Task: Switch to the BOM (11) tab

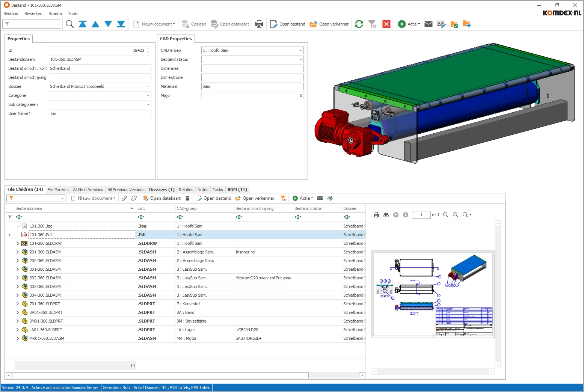Action: pyautogui.click(x=237, y=190)
